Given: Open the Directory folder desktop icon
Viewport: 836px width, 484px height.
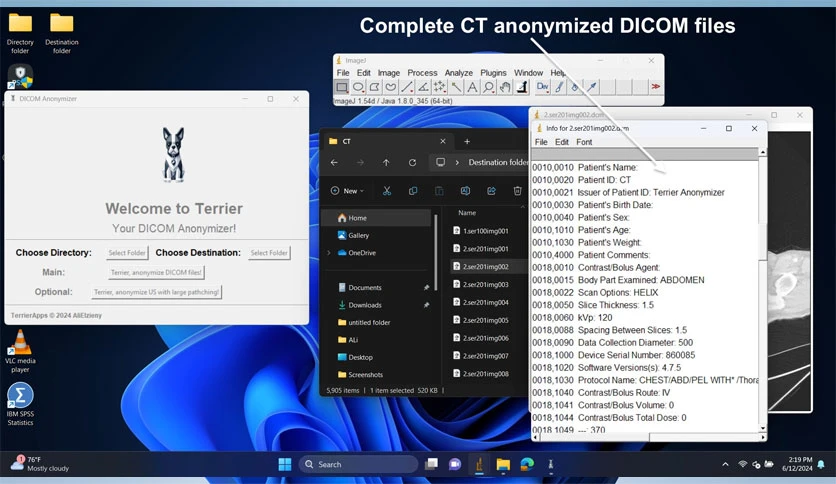Looking at the screenshot, I should coord(20,34).
